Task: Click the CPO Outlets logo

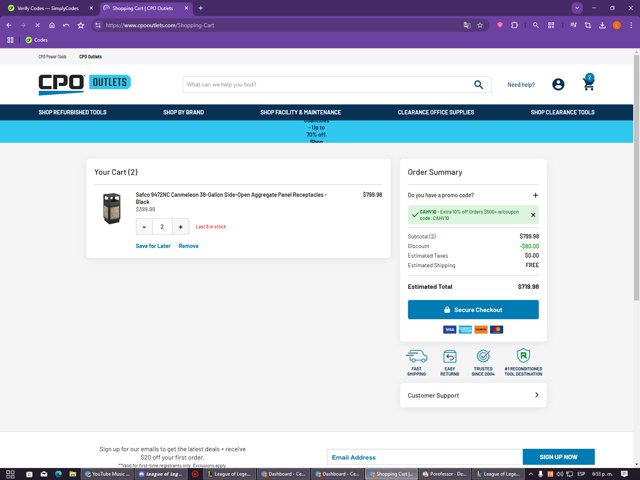Action: pos(84,84)
